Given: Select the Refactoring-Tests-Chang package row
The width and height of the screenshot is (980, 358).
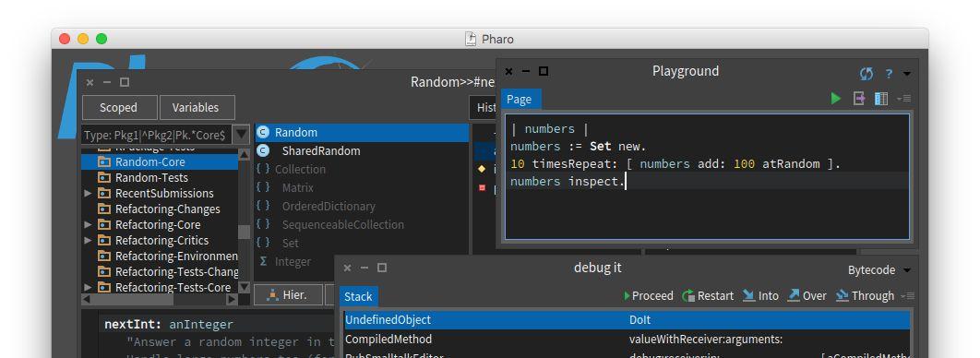Looking at the screenshot, I should click(x=160, y=272).
